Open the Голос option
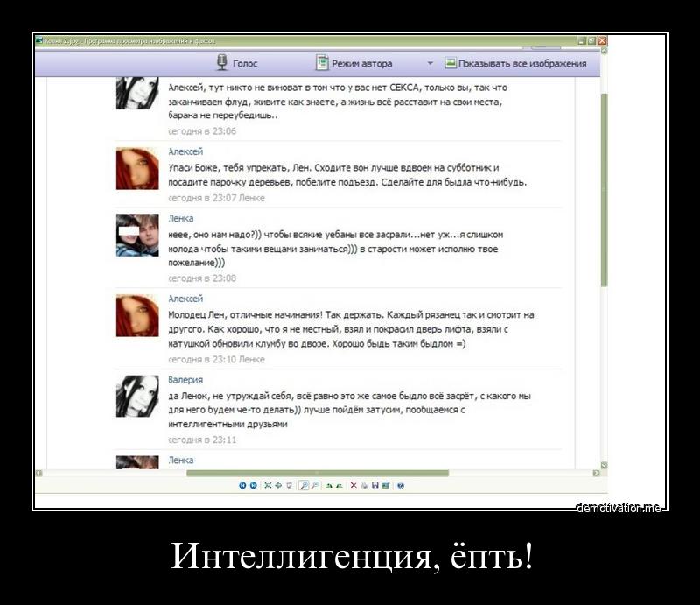Screen dimensions: 700x605 tap(245, 63)
